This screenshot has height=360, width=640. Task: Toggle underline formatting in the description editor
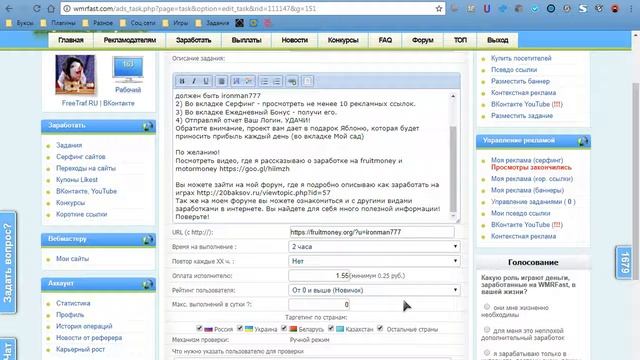tap(206, 81)
